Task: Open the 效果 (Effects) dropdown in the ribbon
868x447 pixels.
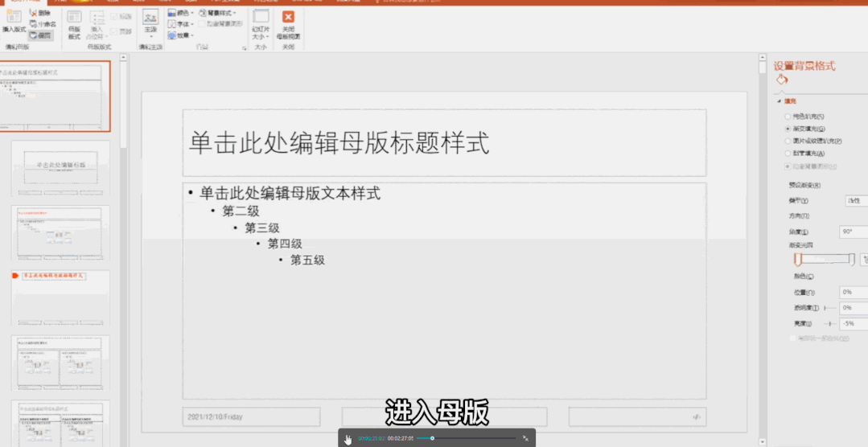Action: click(x=180, y=35)
